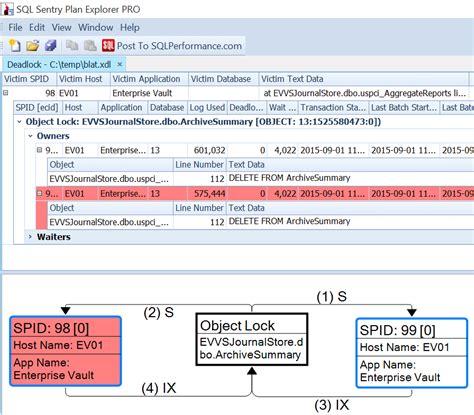Sort by Victim SPID column header
The width and height of the screenshot is (474, 415).
pos(29,79)
